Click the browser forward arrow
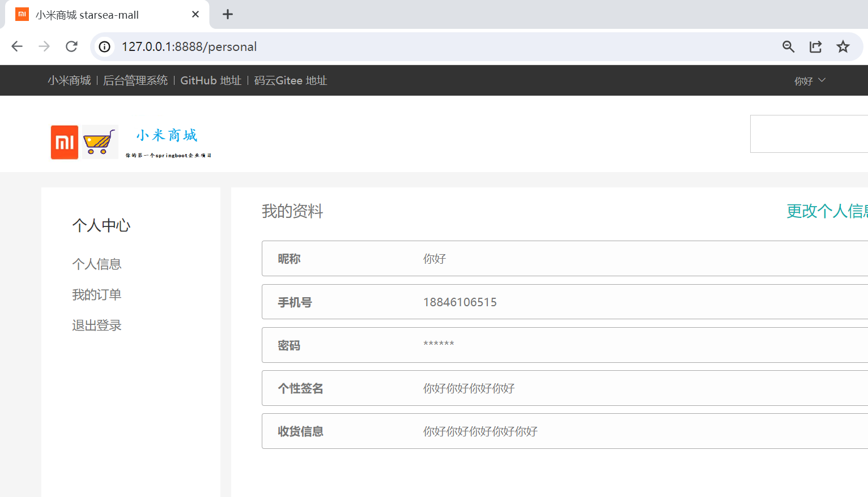The width and height of the screenshot is (868, 497). [x=44, y=46]
